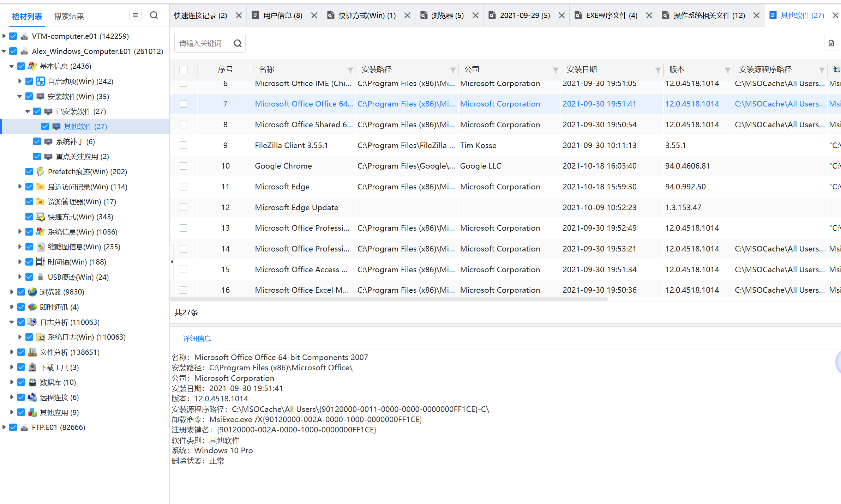Image resolution: width=841 pixels, height=504 pixels.
Task: Expand the FTP.E01 node
Action: tap(4, 427)
